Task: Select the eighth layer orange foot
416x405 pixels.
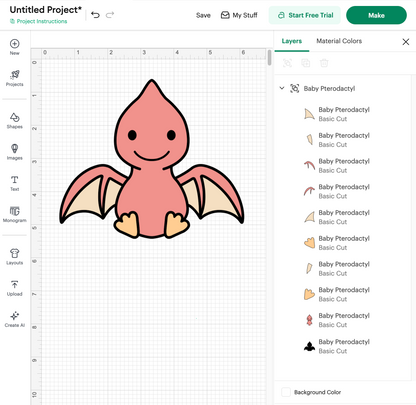Action: (x=342, y=294)
